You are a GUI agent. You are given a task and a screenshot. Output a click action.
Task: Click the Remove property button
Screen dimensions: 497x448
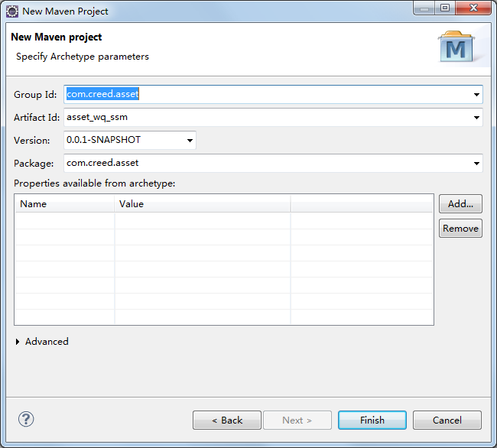[x=460, y=228]
